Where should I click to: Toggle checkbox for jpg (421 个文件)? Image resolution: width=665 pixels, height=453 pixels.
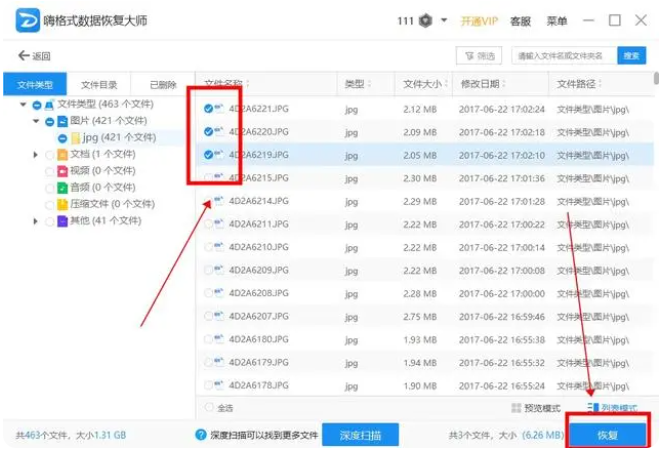[62, 138]
